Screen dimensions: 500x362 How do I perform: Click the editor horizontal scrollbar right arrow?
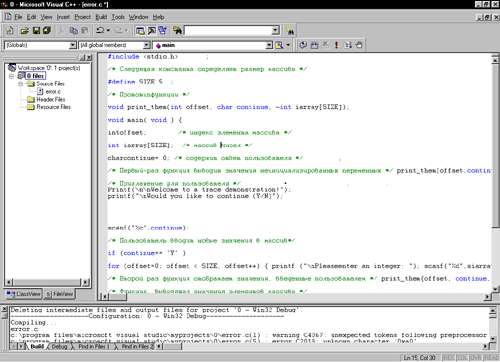point(487,296)
